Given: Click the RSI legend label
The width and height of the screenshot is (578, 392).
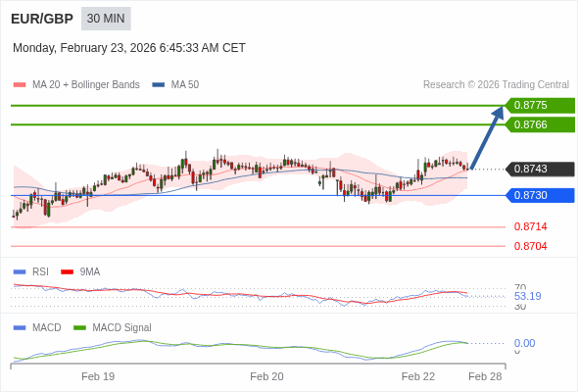Looking at the screenshot, I should pos(40,272).
